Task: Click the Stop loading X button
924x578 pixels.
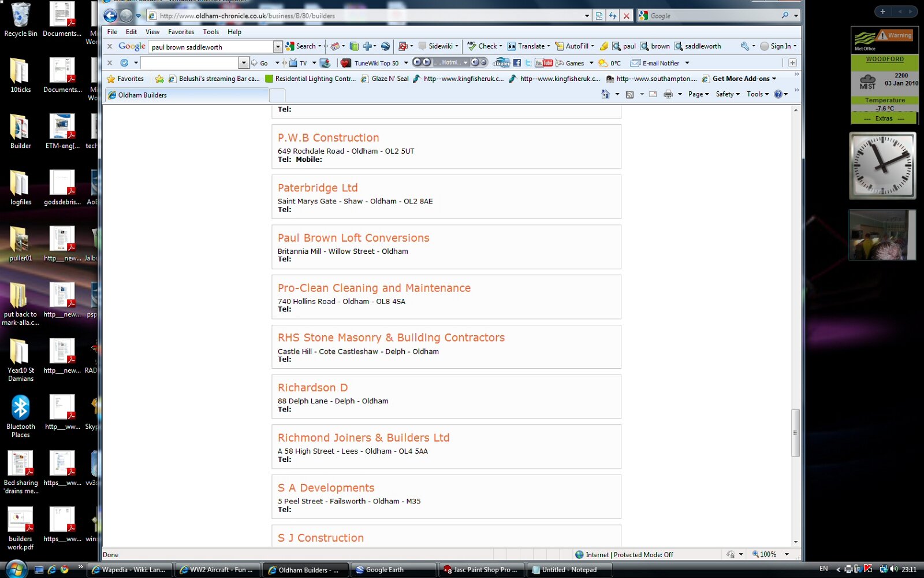Action: click(626, 16)
